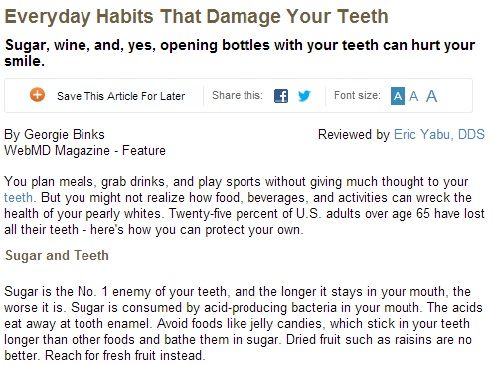This screenshot has width=494, height=365.
Task: Click the 'Share this:' label
Action: point(237,95)
